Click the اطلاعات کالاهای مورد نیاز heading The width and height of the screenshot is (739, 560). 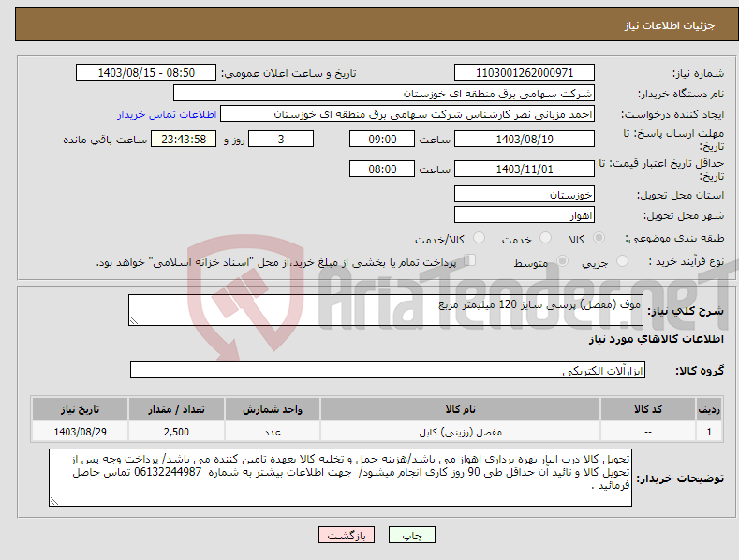(656, 339)
